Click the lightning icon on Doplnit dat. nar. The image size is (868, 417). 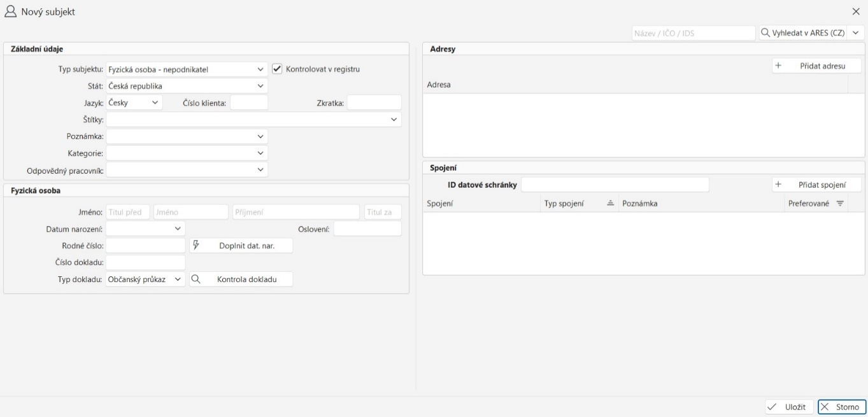click(x=197, y=245)
